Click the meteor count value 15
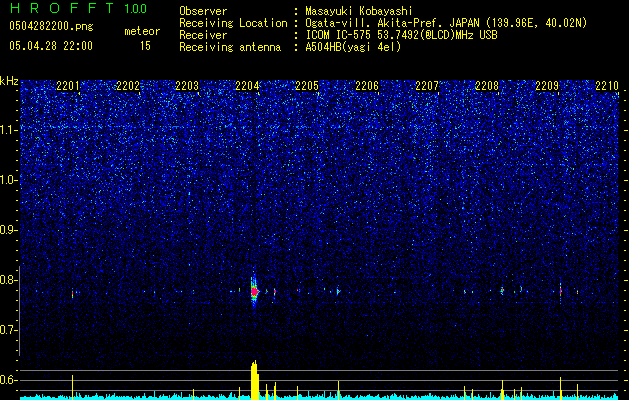Image resolution: width=629 pixels, height=400 pixels. [145, 46]
